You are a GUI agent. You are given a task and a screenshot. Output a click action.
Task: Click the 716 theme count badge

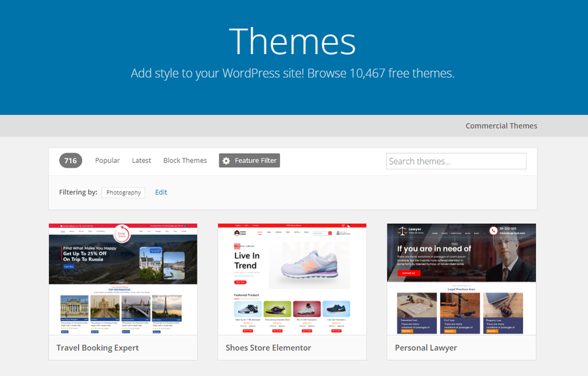(x=71, y=161)
